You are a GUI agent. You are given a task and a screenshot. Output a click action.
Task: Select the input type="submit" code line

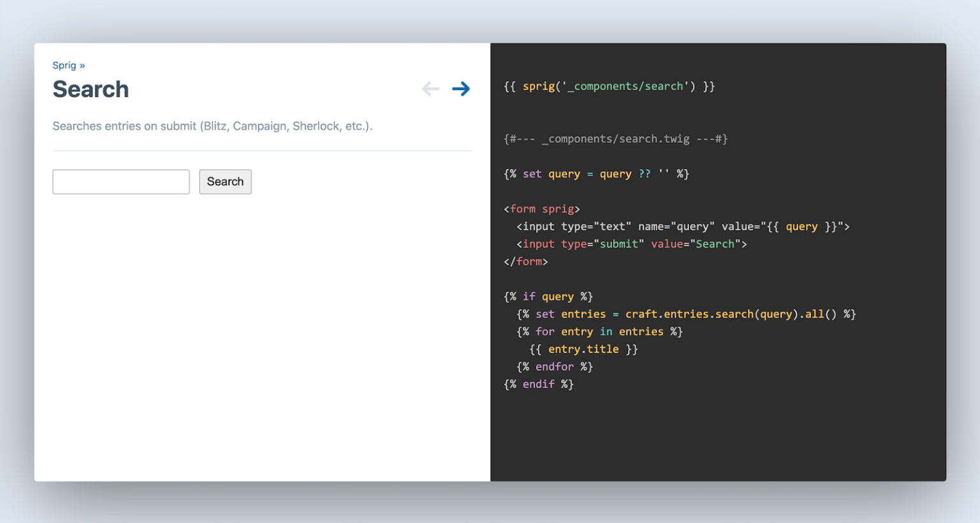632,244
